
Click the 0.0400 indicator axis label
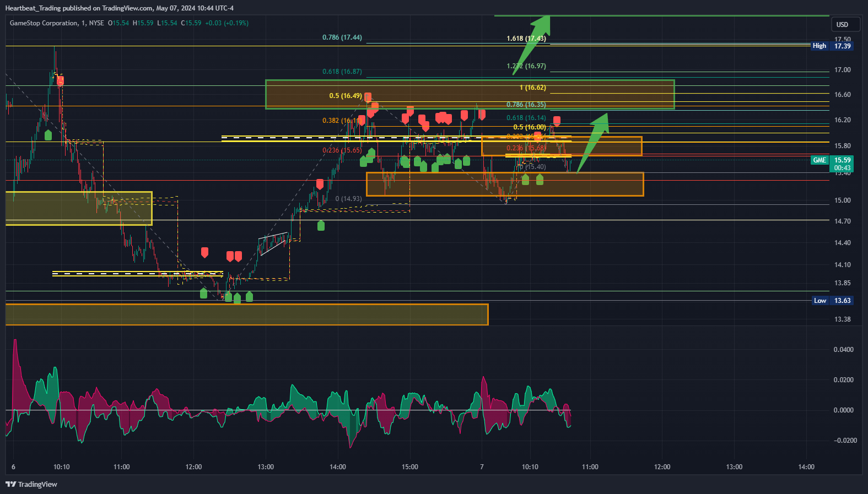pos(843,350)
